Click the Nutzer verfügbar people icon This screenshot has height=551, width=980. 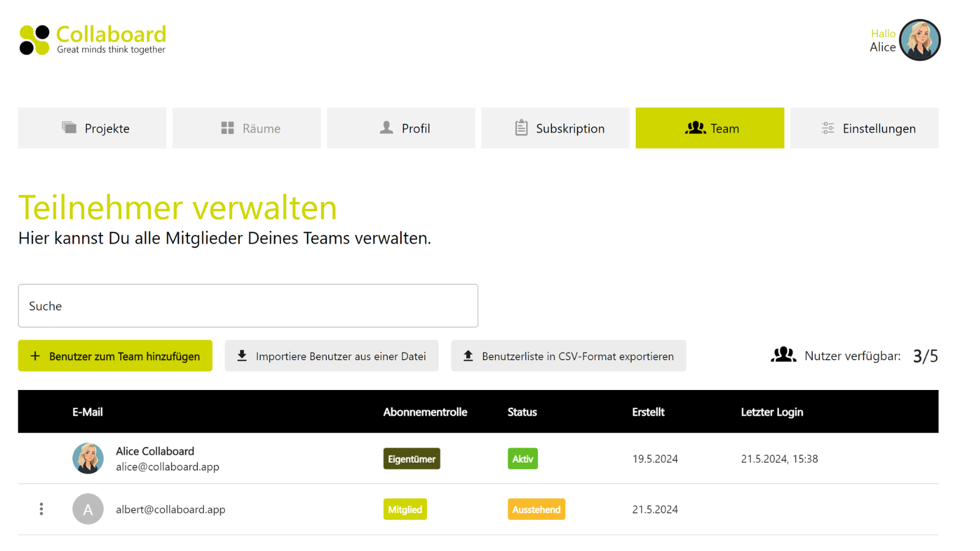coord(783,356)
